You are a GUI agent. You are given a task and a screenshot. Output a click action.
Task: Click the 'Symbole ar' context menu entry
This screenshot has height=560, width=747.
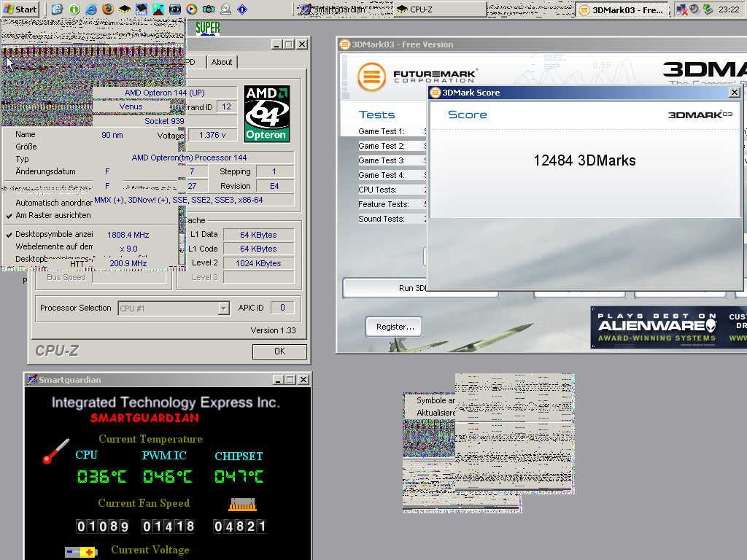click(435, 400)
